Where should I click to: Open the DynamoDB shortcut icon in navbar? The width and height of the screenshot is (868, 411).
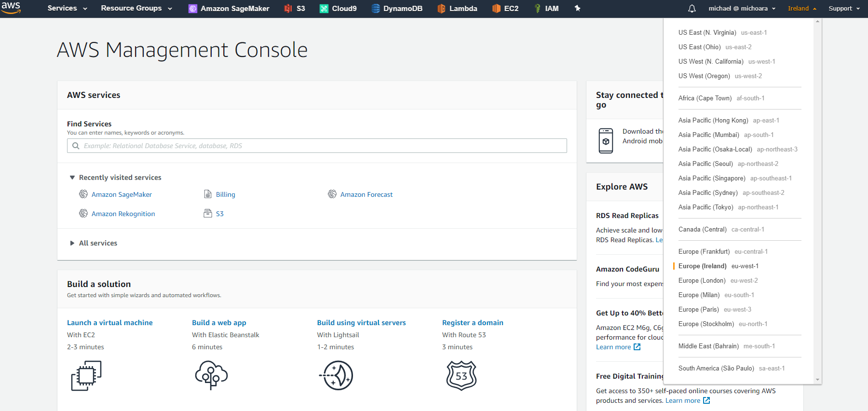click(376, 8)
